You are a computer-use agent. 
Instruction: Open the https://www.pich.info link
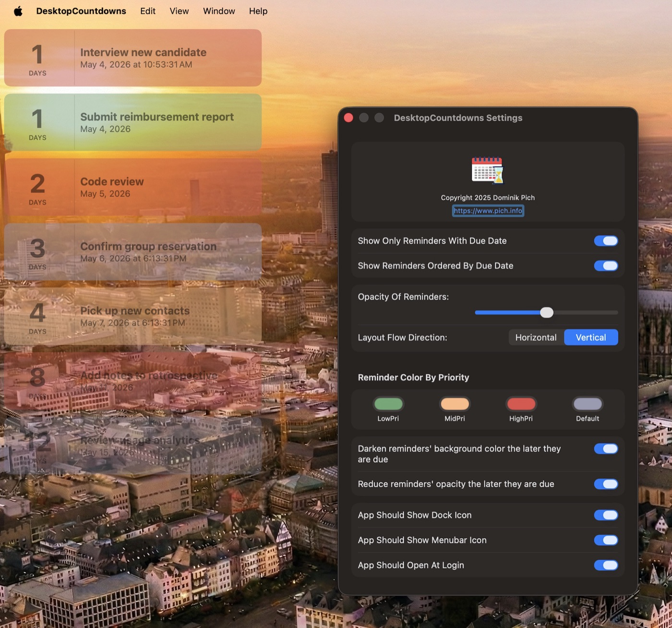tap(488, 211)
